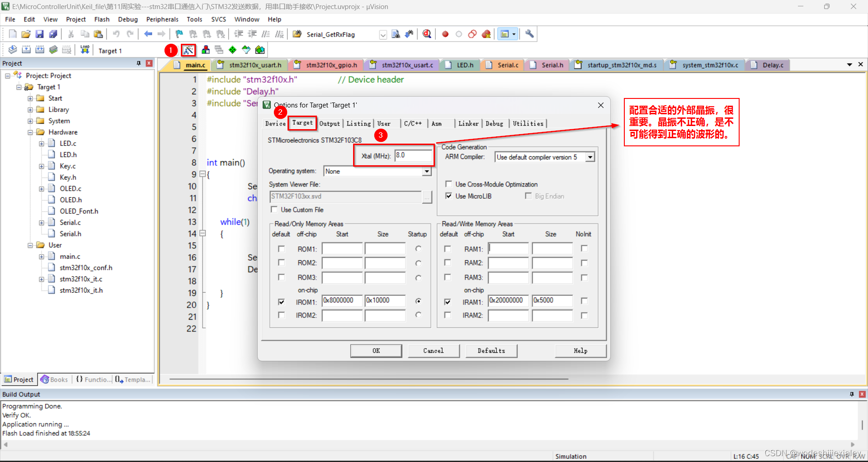Click the editor horizontal scrollbar
The image size is (868, 462).
pos(368,379)
